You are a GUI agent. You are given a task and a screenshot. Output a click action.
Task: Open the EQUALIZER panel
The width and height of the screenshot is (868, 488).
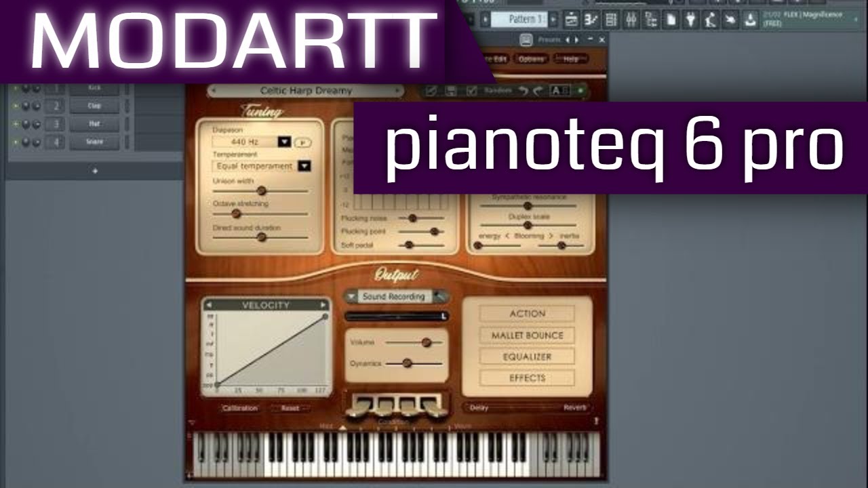pos(527,357)
